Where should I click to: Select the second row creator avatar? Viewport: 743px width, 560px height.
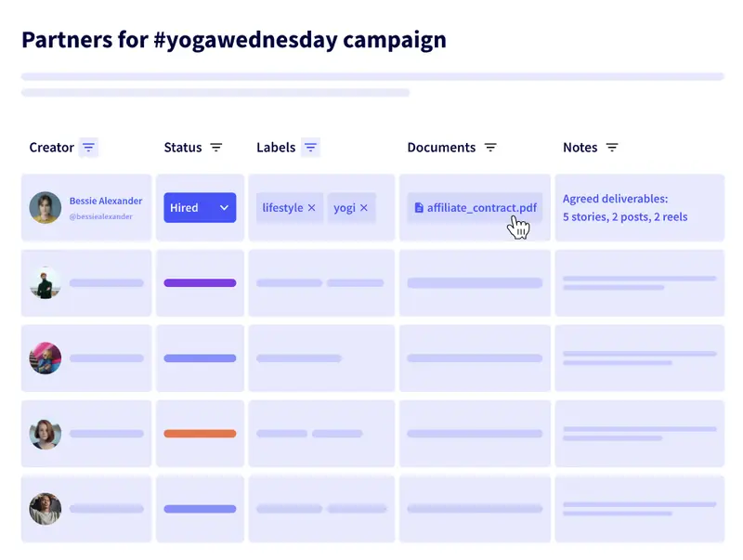click(x=46, y=283)
